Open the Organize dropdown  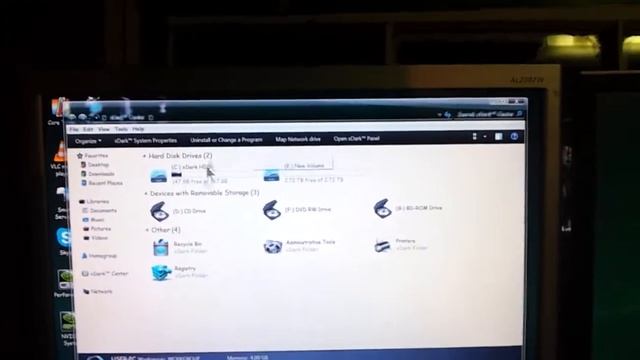(x=88, y=141)
